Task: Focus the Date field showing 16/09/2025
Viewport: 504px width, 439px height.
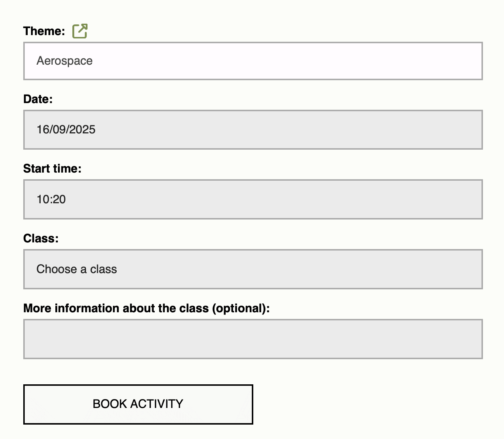Action: [253, 130]
